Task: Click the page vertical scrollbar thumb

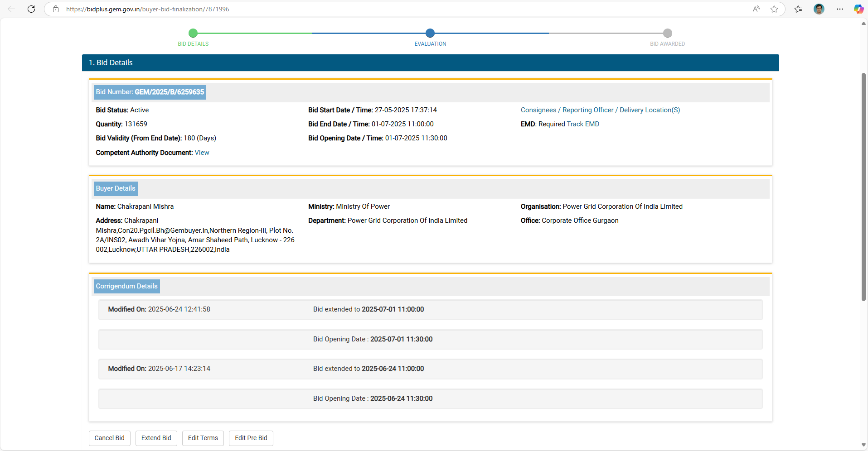Action: tap(863, 187)
